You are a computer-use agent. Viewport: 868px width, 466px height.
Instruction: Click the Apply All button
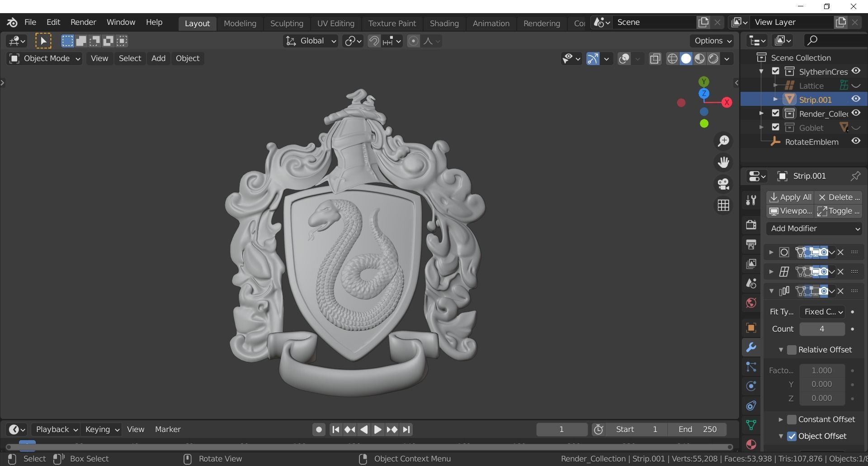pos(790,197)
